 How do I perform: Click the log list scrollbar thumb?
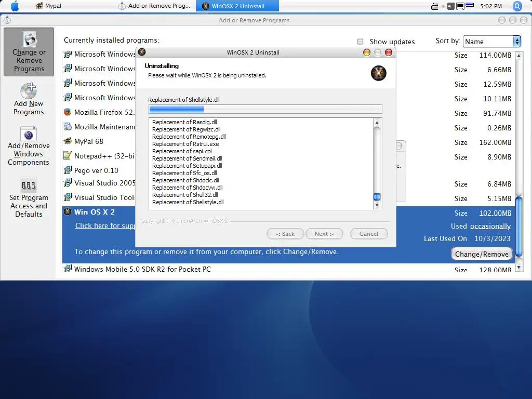click(x=377, y=197)
